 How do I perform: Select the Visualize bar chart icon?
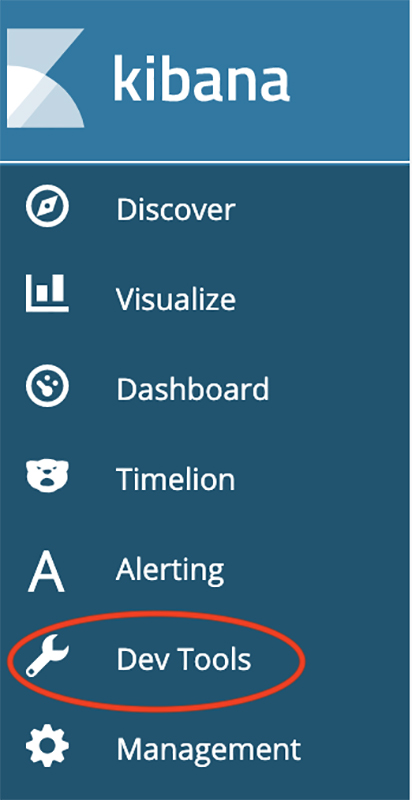pos(47,293)
